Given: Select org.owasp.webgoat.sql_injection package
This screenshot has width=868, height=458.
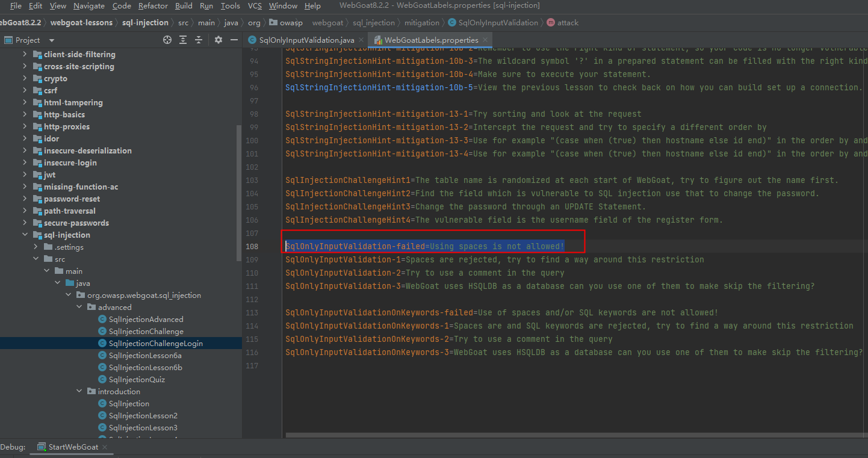Looking at the screenshot, I should 138,295.
